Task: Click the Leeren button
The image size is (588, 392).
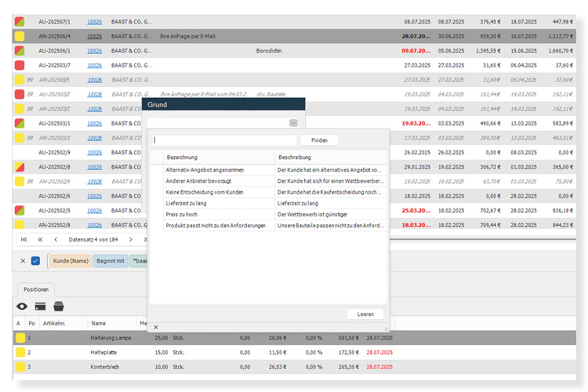Action: 365,314
